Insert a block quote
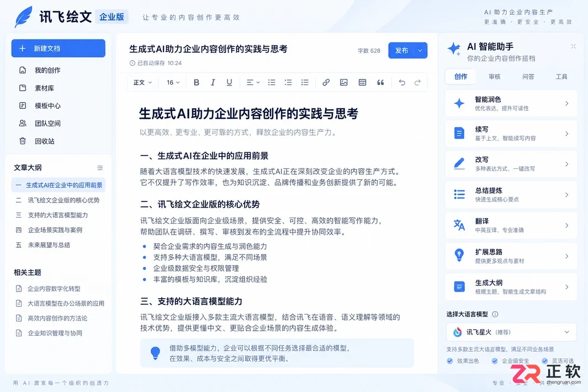Image resolution: width=588 pixels, height=392 pixels. coord(380,82)
